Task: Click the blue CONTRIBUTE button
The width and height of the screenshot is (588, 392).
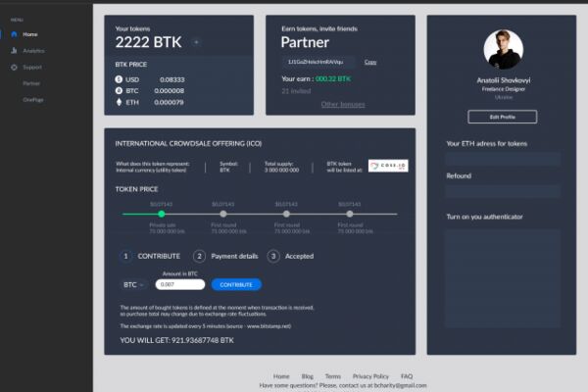Action: point(236,285)
